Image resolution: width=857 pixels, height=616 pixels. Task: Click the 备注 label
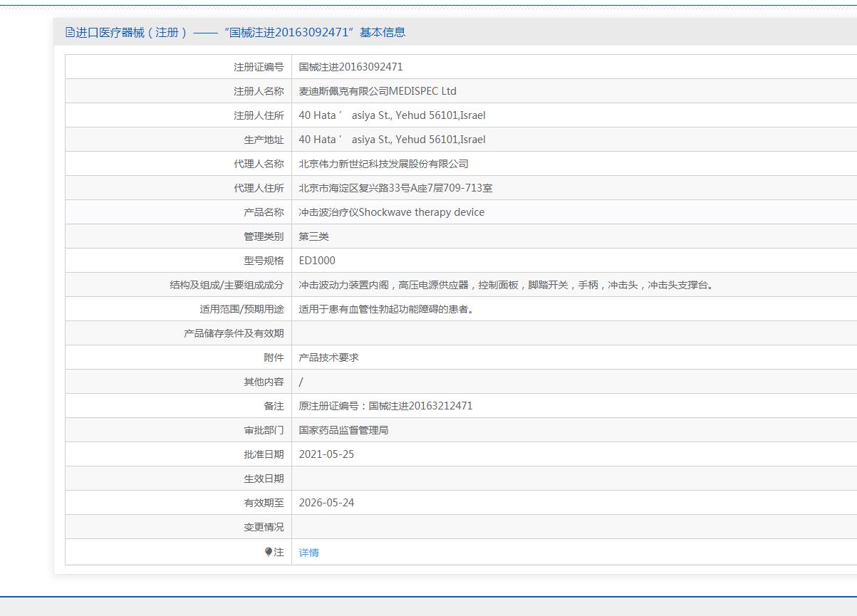[x=274, y=406]
